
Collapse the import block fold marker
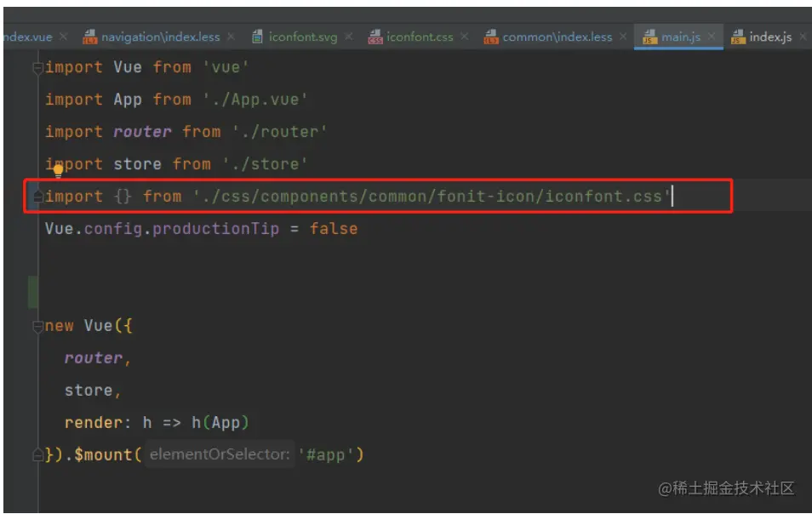click(37, 68)
